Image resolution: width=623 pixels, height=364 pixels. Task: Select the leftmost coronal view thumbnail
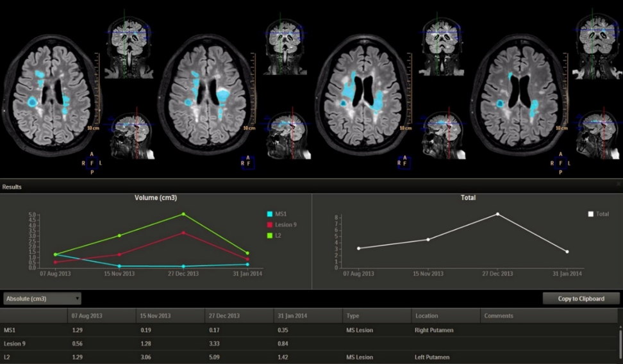(x=129, y=47)
